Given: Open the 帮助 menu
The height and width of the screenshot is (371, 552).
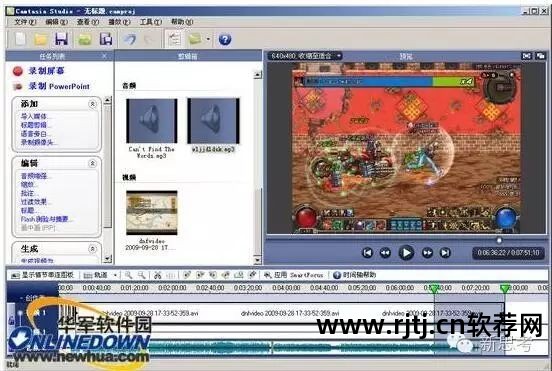Looking at the screenshot, I should tap(182, 22).
